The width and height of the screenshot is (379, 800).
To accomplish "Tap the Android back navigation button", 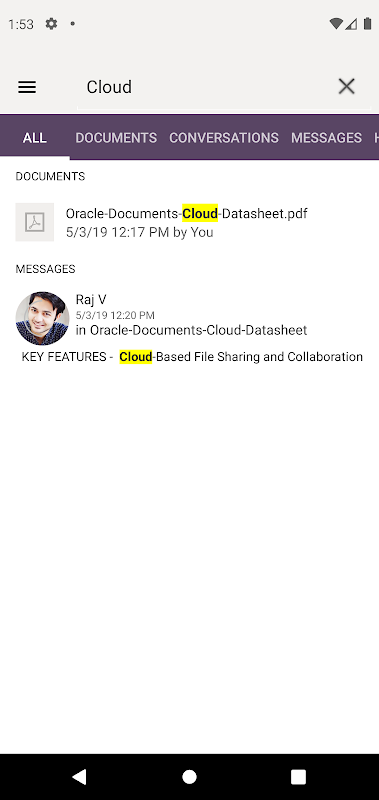I will click(79, 777).
